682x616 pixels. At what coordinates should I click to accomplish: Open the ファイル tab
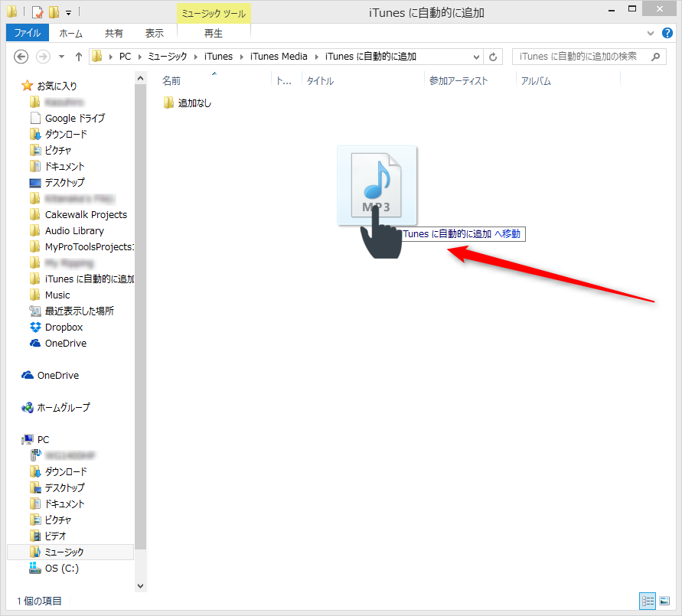(28, 33)
